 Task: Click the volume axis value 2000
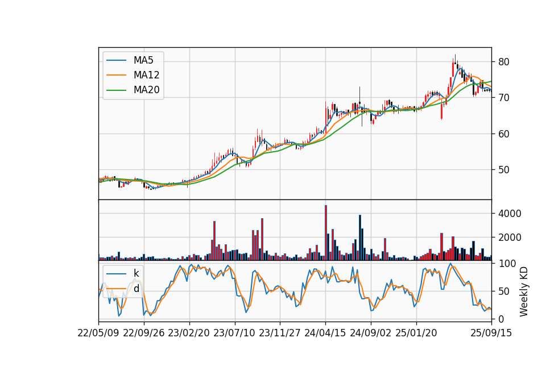[x=510, y=237]
